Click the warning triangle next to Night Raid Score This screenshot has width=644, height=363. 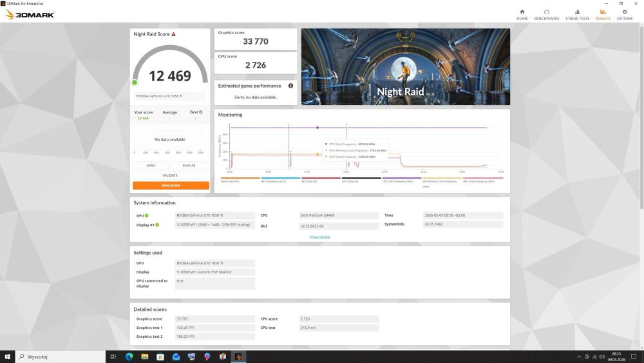pos(173,34)
